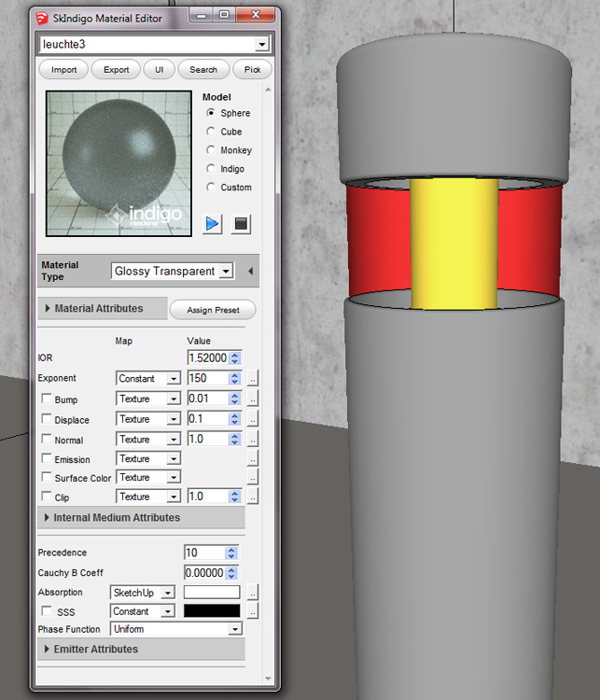600x700 pixels.
Task: Open the Glossy Transparent material type dropdown
Action: 172,272
